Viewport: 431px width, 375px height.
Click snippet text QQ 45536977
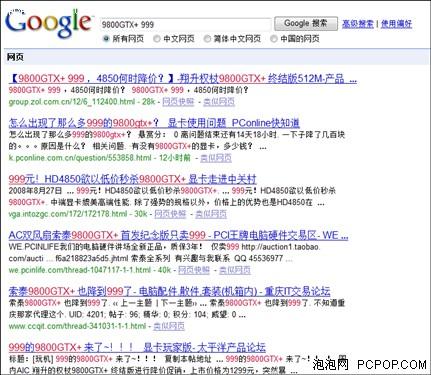pos(258,258)
